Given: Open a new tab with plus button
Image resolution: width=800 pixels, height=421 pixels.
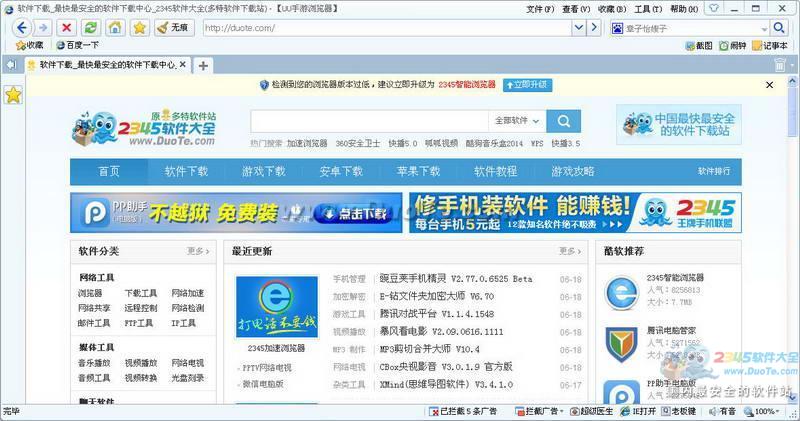Looking at the screenshot, I should coord(203,65).
